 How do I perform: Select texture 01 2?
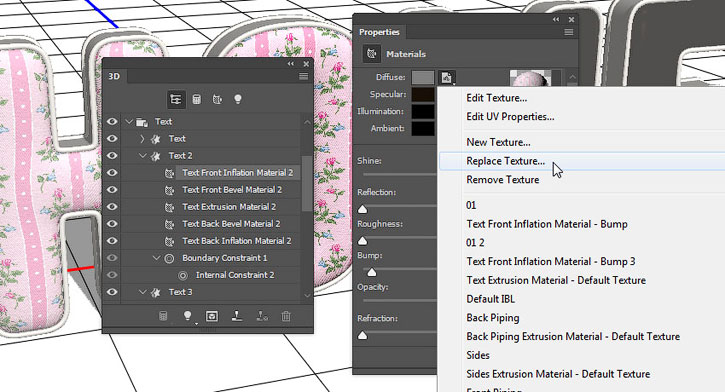tap(475, 243)
